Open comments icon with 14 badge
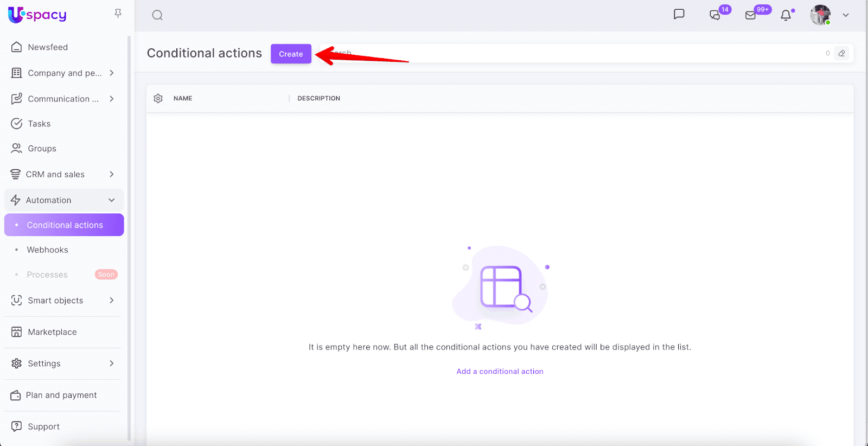This screenshot has width=868, height=446. [x=715, y=15]
